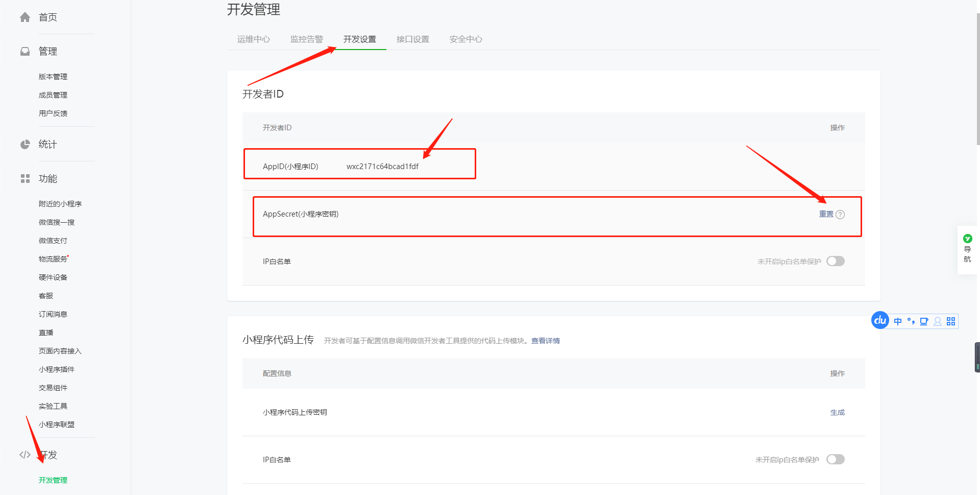Open 小程序插件 in the sidebar

point(57,369)
